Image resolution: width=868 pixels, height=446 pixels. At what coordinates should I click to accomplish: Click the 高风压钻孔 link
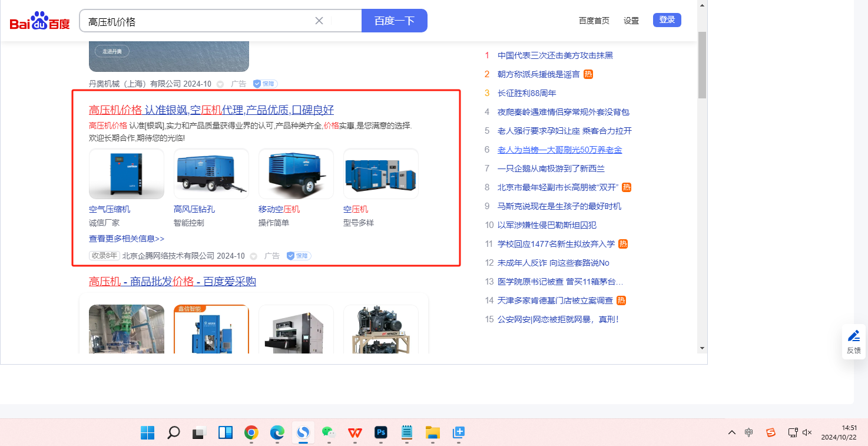coord(194,209)
